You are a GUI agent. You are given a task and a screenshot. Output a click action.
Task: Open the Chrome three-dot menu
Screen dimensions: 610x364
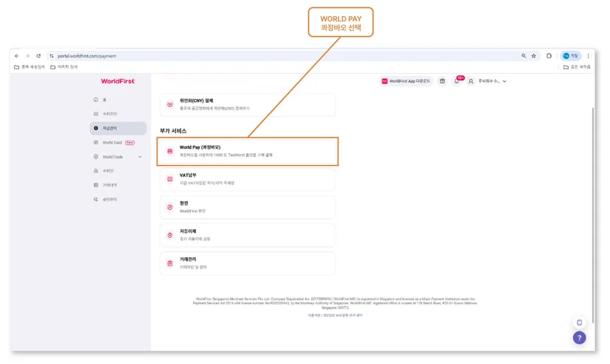point(588,56)
